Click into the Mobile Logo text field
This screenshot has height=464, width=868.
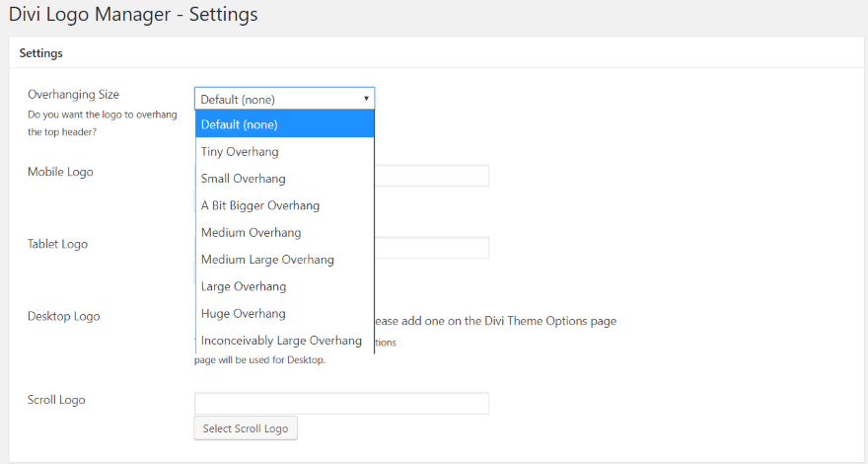pos(432,176)
